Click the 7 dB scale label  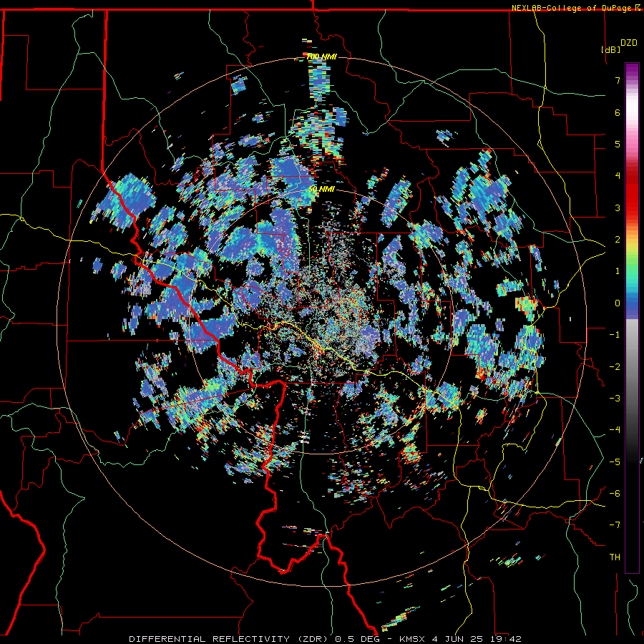[618, 80]
